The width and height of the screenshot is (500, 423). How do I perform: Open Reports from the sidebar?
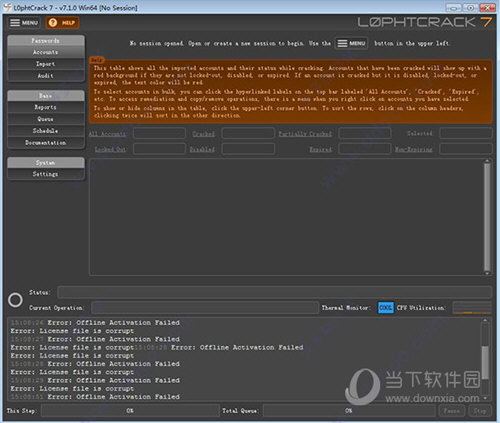(x=46, y=107)
